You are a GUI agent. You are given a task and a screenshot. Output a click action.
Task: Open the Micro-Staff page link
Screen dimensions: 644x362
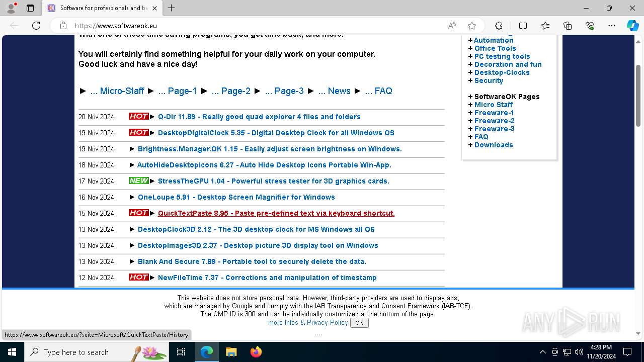[x=117, y=91]
